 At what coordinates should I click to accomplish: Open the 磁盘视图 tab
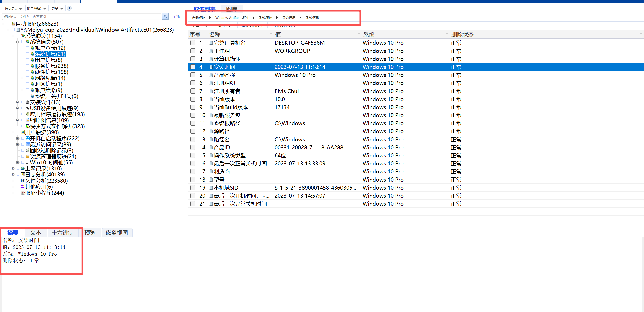click(117, 233)
